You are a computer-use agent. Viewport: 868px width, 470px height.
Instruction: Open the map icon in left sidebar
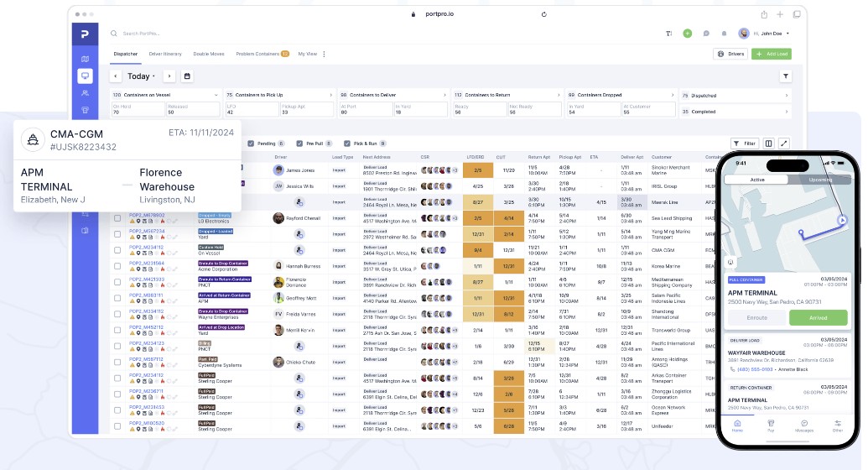pos(85,59)
